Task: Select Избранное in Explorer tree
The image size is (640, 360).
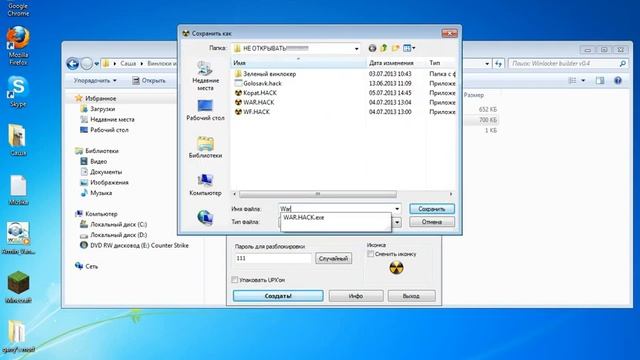Action: (x=96, y=98)
